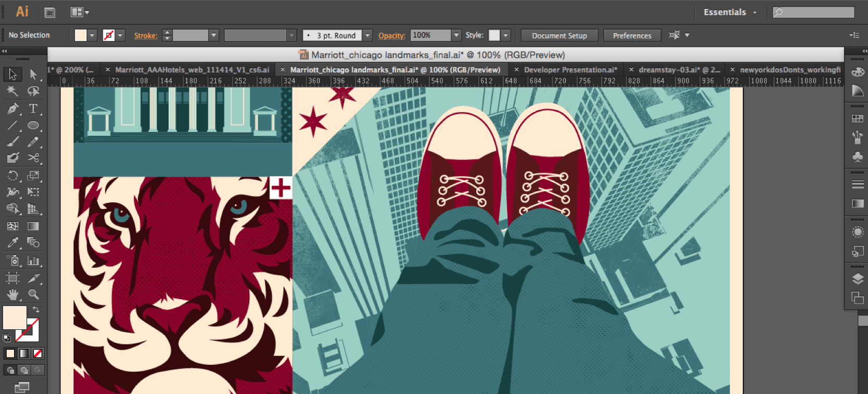The width and height of the screenshot is (868, 394).
Task: Reset to default fill and stroke
Action: pos(6,338)
